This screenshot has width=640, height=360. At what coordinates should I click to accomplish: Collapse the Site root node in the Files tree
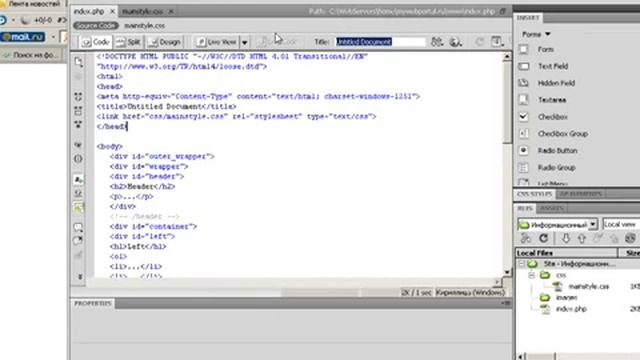coord(521,264)
